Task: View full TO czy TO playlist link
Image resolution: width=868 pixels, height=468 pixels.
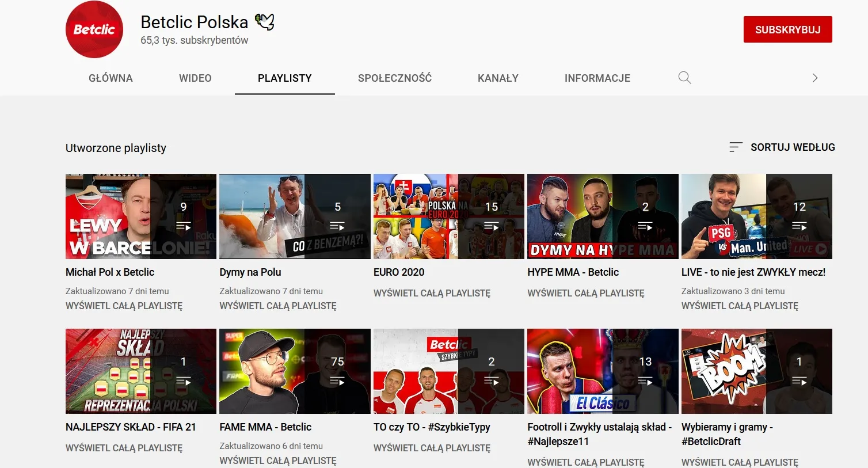Action: pos(432,448)
